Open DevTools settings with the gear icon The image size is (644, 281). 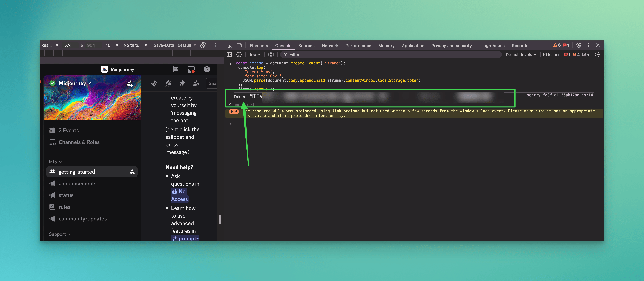pyautogui.click(x=579, y=45)
